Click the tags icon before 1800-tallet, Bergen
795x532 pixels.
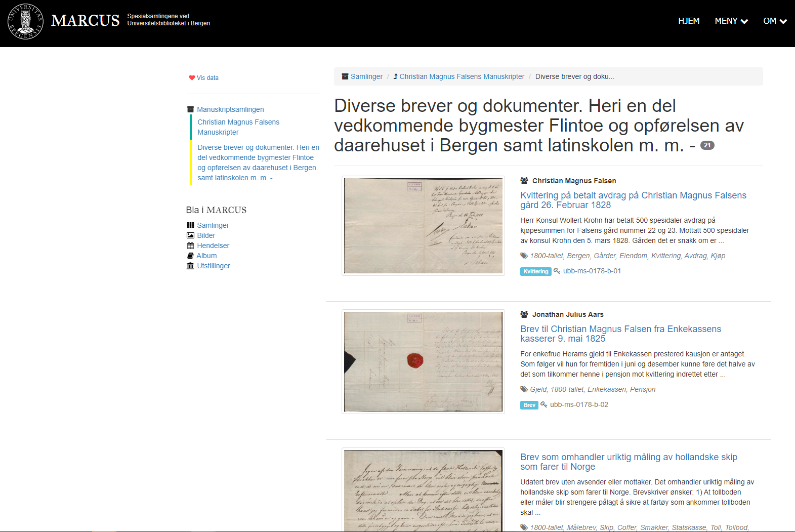[524, 256]
